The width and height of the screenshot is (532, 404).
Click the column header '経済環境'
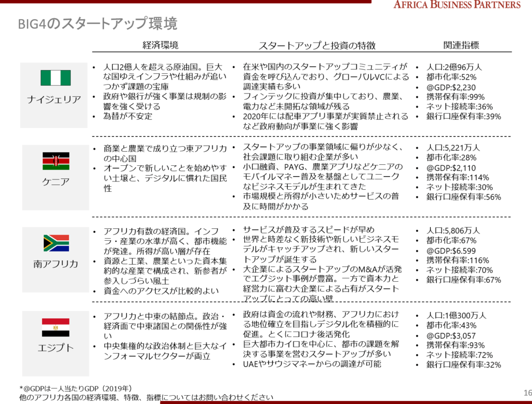[x=161, y=45]
